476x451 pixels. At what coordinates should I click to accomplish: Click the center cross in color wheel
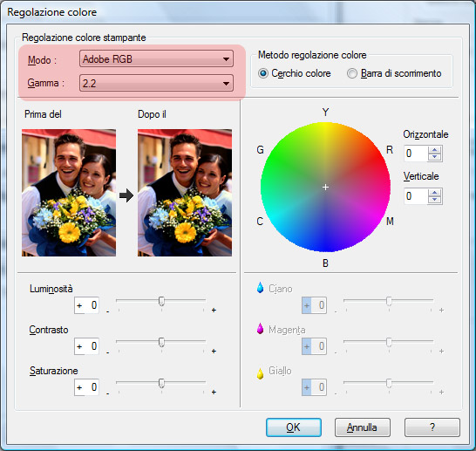click(x=325, y=187)
